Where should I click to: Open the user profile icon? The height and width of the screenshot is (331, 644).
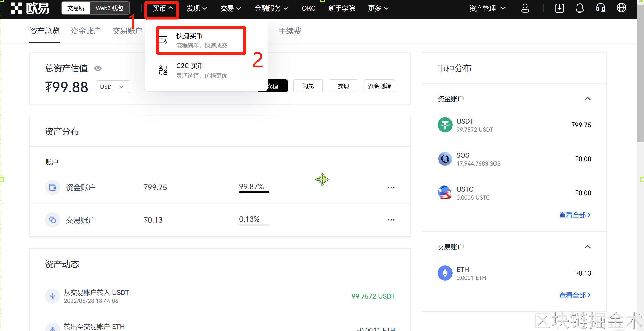point(525,8)
